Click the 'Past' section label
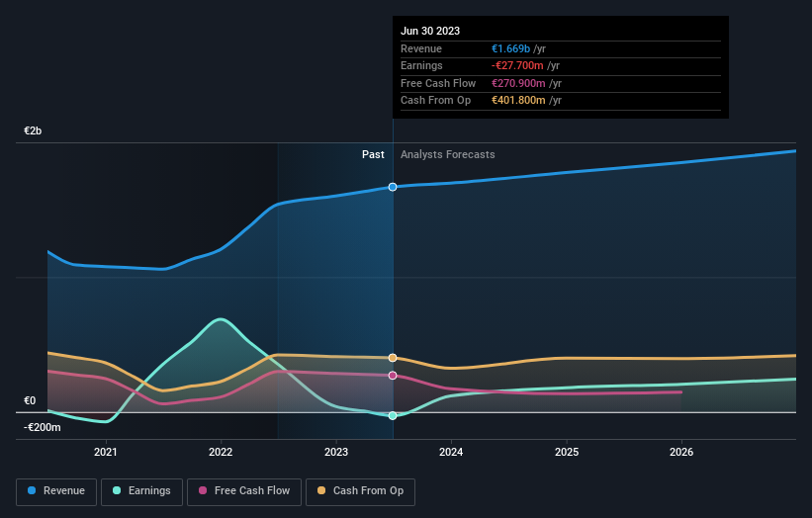 pyautogui.click(x=373, y=155)
